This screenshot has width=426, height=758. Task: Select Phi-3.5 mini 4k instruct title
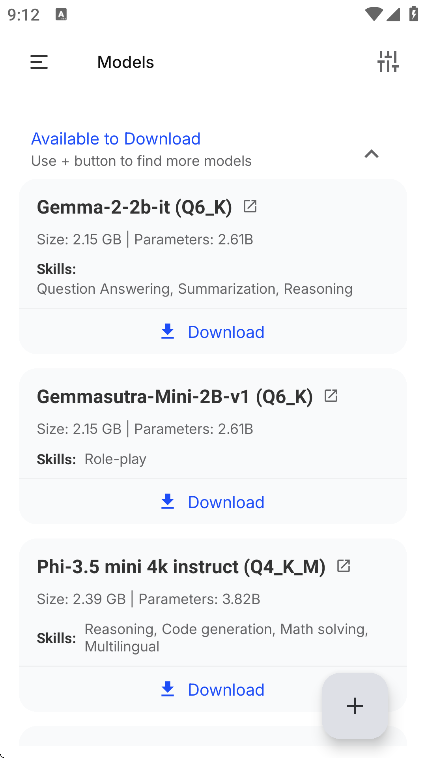(181, 567)
